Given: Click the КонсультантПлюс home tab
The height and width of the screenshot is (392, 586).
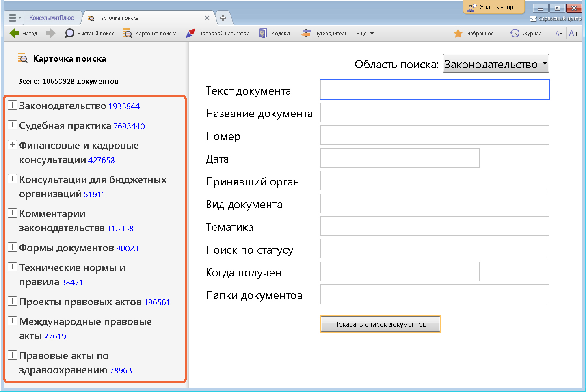Looking at the screenshot, I should pyautogui.click(x=52, y=18).
